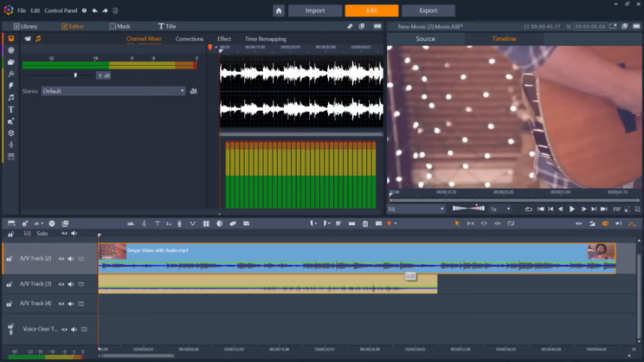Jump to the start of the movie in player
The height and width of the screenshot is (362, 644).
pos(541,209)
